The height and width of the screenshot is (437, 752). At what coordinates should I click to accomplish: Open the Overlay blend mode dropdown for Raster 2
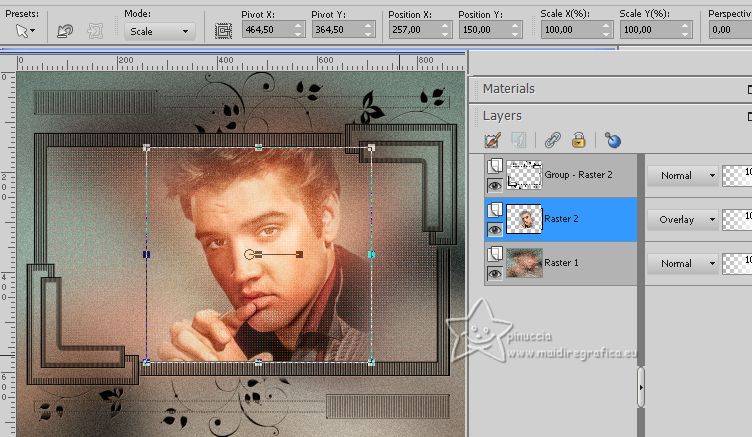(x=683, y=220)
